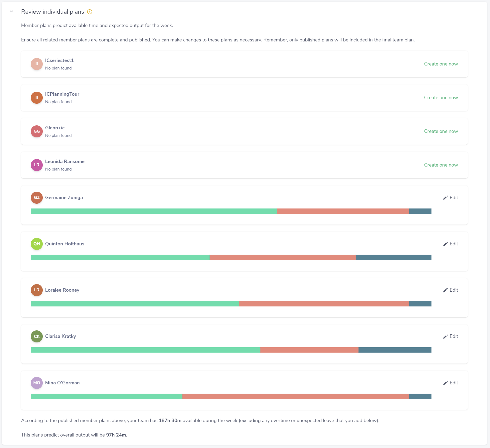Screen dimensions: 490x448
Task: Click the pencil icon for Loralee Rooney
Action: [445, 290]
